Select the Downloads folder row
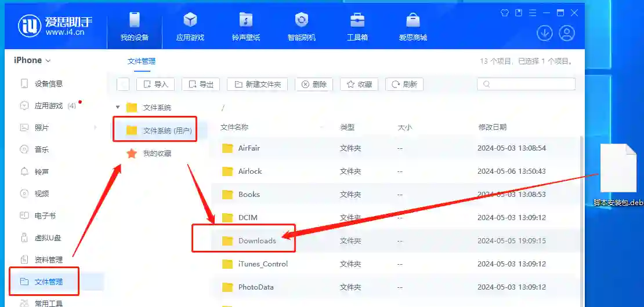Screen dimensions: 644x307 coord(257,240)
